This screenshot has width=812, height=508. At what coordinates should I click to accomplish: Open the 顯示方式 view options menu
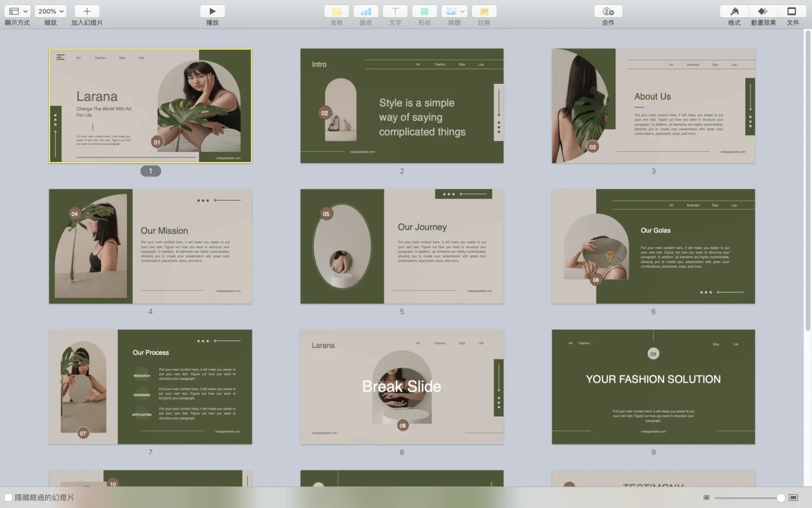pos(17,11)
